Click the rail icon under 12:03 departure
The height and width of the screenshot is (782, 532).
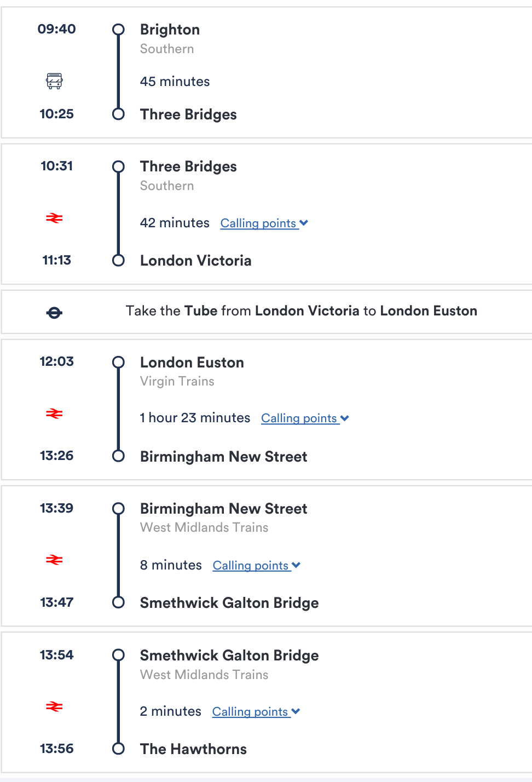coord(54,413)
